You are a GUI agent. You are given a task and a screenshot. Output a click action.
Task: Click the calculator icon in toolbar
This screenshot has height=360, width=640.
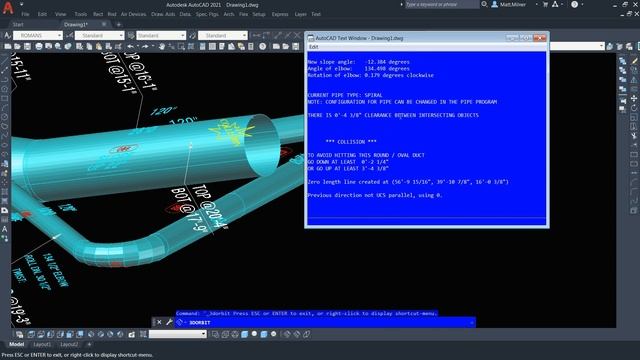(x=251, y=47)
